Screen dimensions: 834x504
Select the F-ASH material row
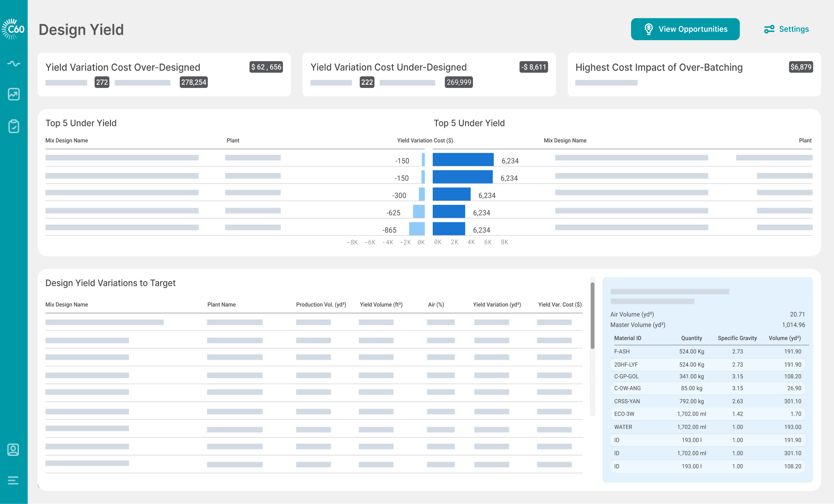[707, 351]
